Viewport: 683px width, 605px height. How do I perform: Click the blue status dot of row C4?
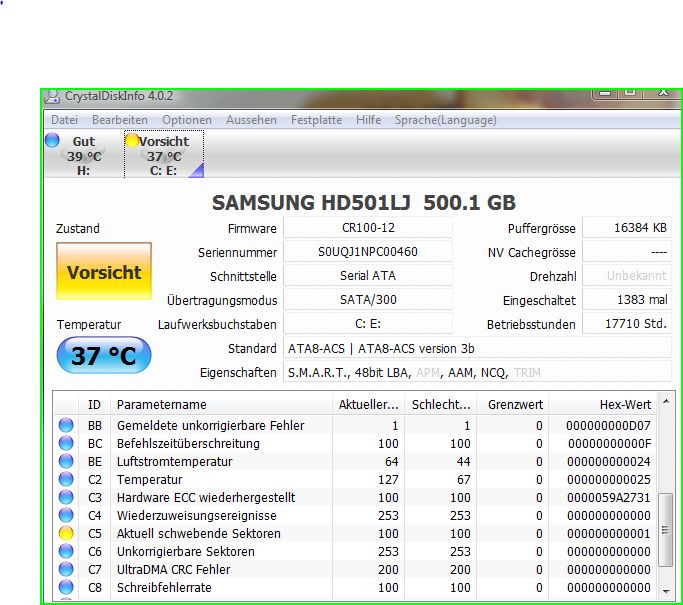[x=66, y=515]
